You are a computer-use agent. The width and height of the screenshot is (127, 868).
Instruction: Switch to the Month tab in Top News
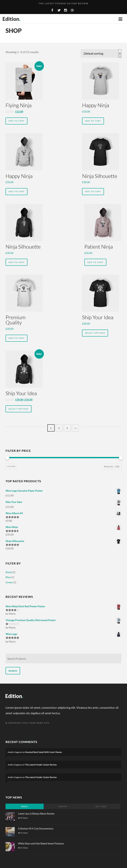point(63,806)
